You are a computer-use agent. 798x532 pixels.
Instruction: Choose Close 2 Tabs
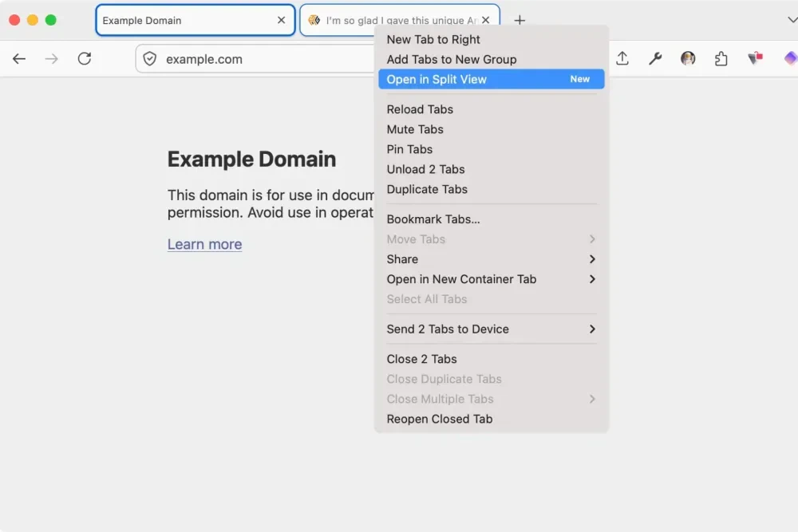pos(491,359)
